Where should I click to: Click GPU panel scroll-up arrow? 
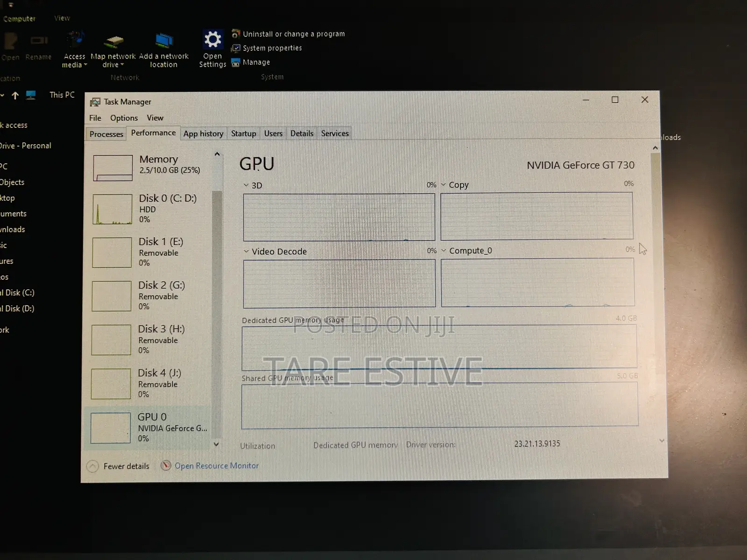[x=655, y=147]
